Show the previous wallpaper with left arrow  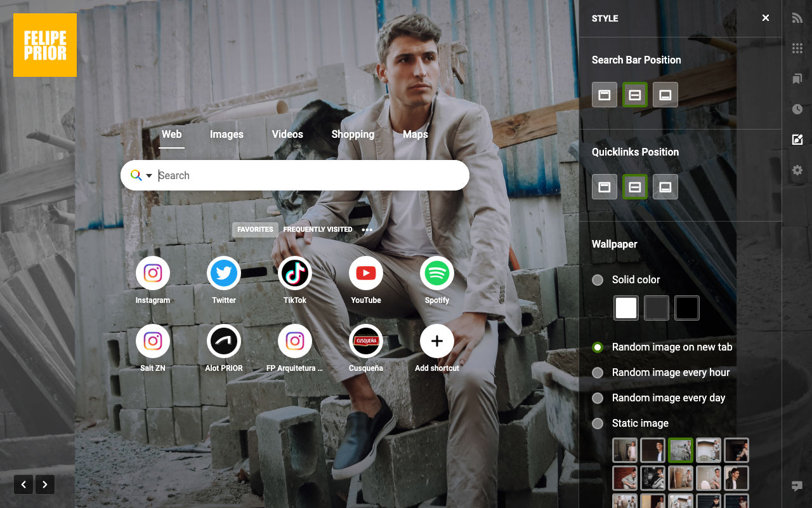tap(23, 485)
